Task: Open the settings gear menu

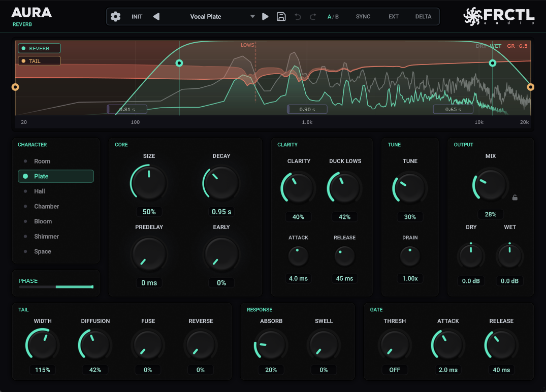Action: [115, 16]
